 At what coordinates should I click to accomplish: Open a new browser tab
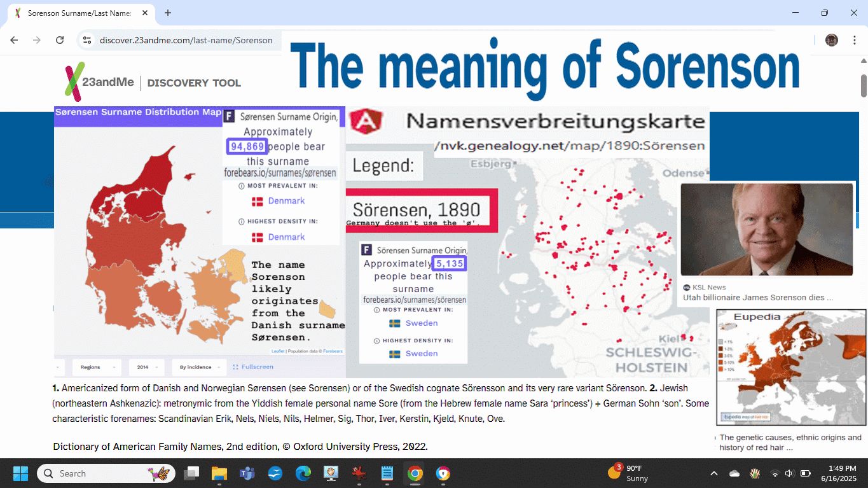pyautogui.click(x=168, y=13)
